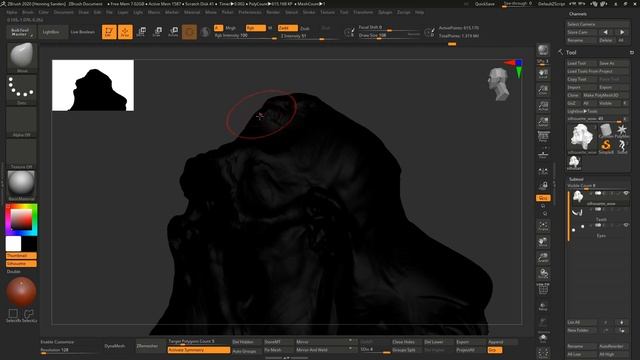
Task: Select the black secondary color swatch
Action: 29,244
